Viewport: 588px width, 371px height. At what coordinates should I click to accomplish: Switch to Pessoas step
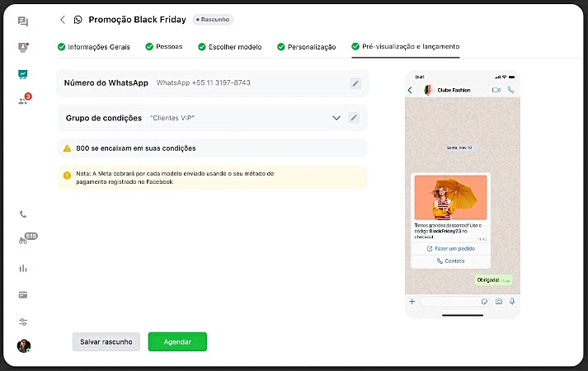[x=164, y=46]
